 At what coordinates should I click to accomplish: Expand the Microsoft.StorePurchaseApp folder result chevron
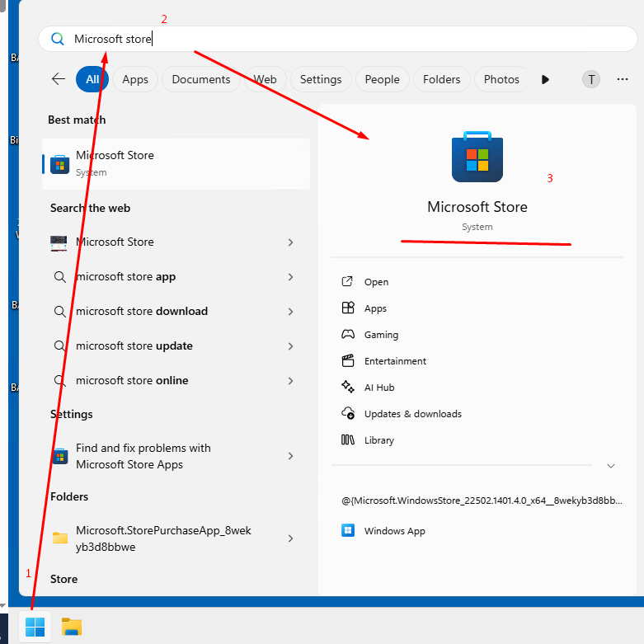(x=290, y=538)
